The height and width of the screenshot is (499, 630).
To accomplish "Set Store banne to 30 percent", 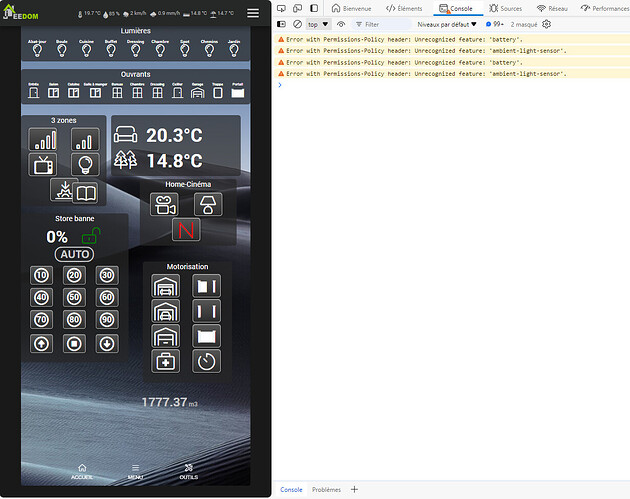I will coord(107,275).
